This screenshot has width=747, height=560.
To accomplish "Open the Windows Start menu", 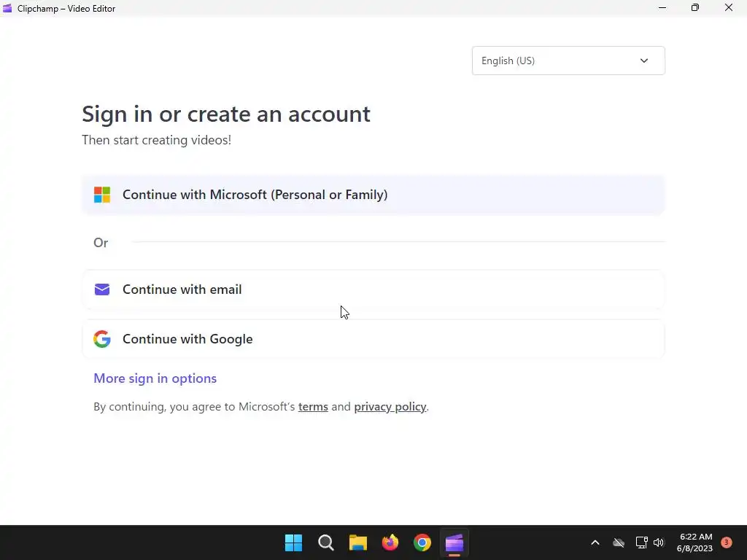I will pos(293,542).
